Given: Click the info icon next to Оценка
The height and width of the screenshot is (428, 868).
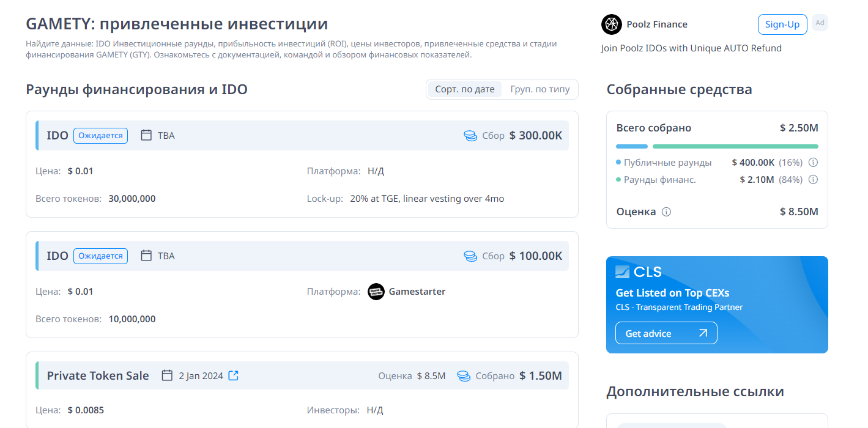Looking at the screenshot, I should (x=667, y=212).
